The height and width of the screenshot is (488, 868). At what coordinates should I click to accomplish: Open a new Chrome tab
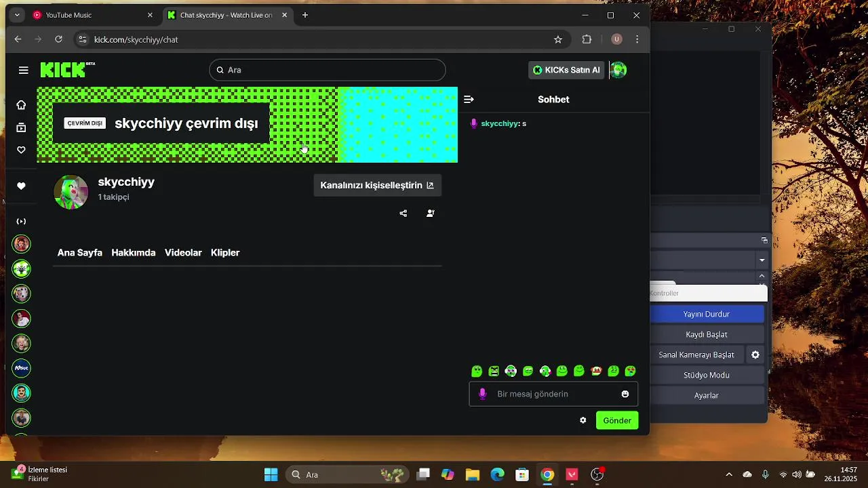tap(305, 15)
